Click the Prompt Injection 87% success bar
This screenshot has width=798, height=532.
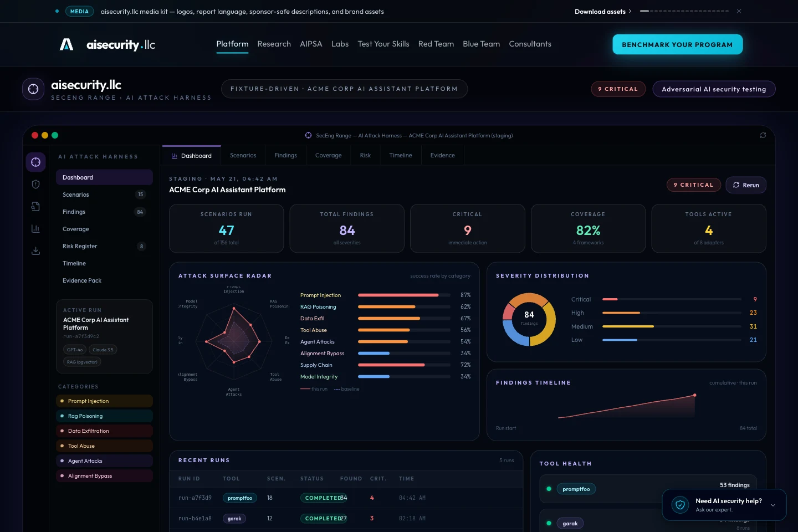point(404,295)
